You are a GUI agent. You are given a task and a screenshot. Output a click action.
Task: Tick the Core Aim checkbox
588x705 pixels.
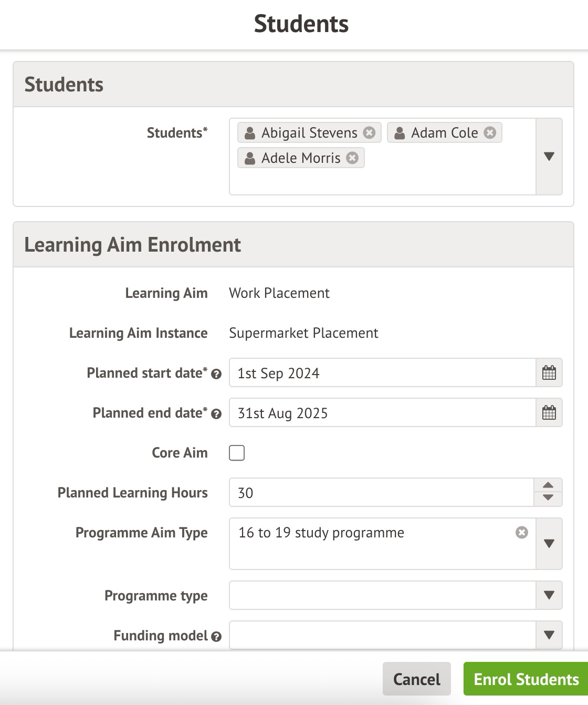(237, 453)
